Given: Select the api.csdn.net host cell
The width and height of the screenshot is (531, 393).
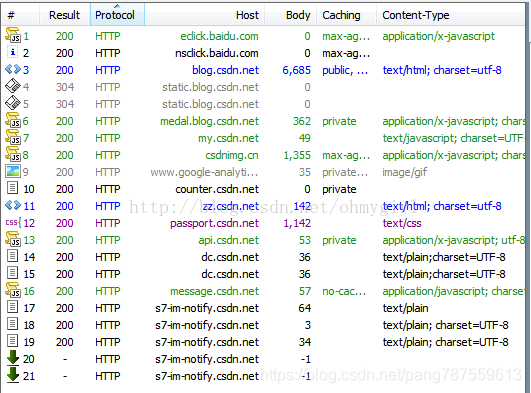Looking at the screenshot, I should click(x=229, y=240).
